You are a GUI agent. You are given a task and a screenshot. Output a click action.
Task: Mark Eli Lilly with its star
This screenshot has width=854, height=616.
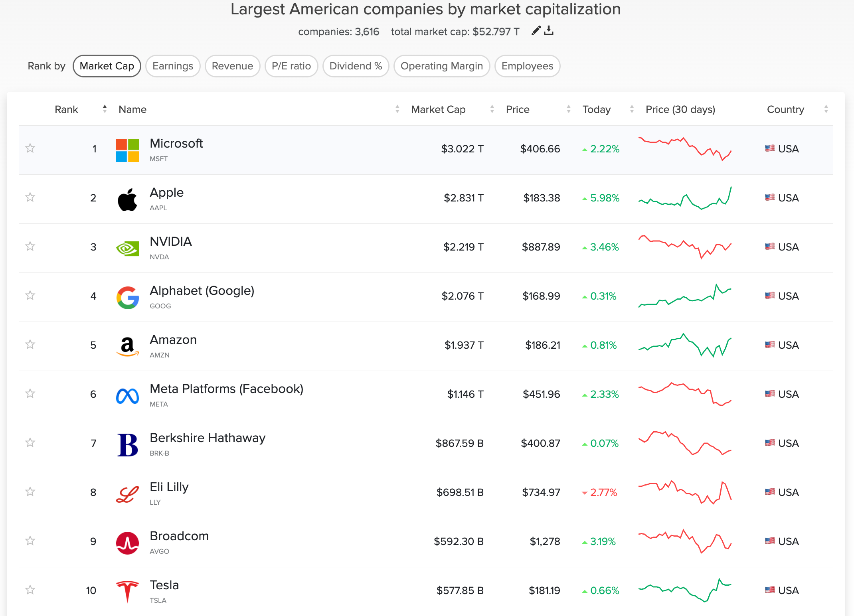coord(30,492)
